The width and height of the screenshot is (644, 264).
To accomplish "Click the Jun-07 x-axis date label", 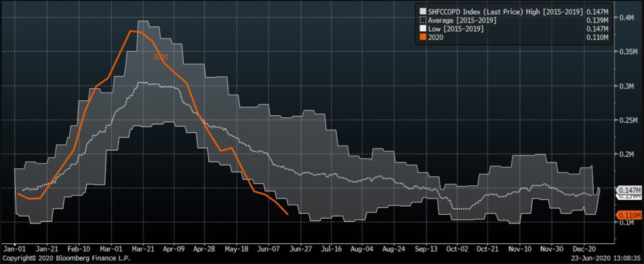I will tap(270, 249).
